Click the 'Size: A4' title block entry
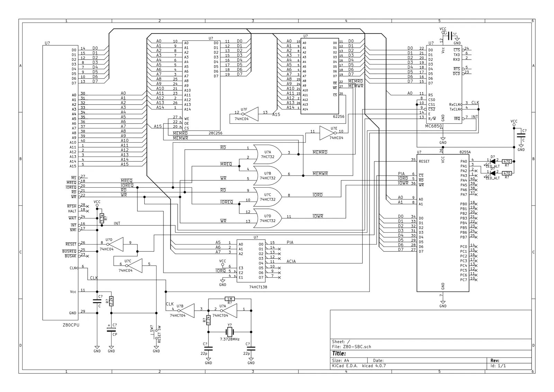554x392 pixels. pos(340,360)
